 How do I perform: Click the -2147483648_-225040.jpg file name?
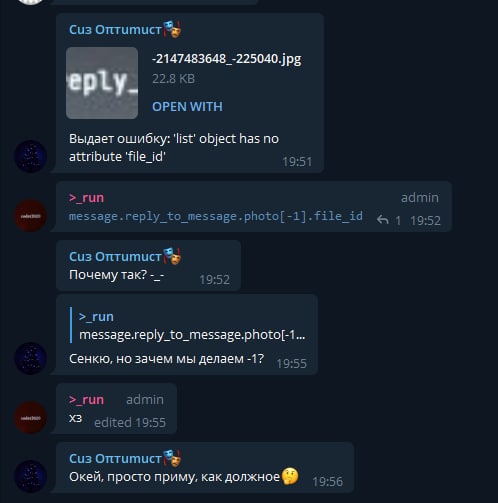(227, 59)
